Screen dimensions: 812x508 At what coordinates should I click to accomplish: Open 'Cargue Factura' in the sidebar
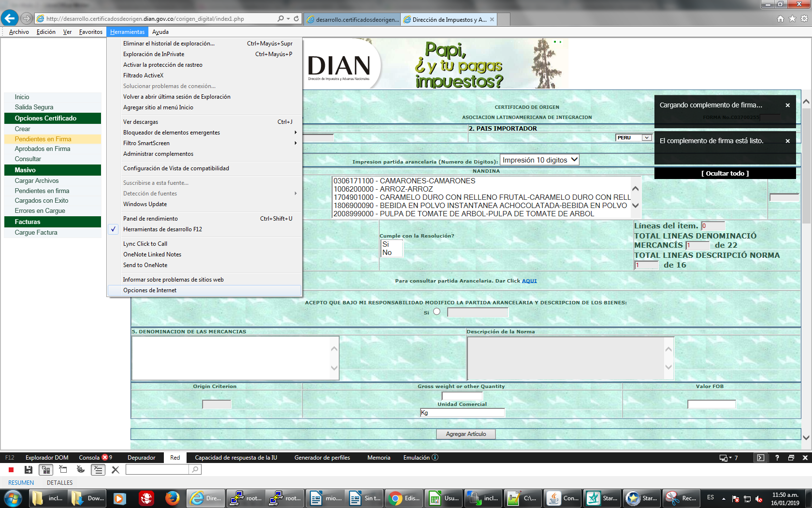tap(36, 233)
